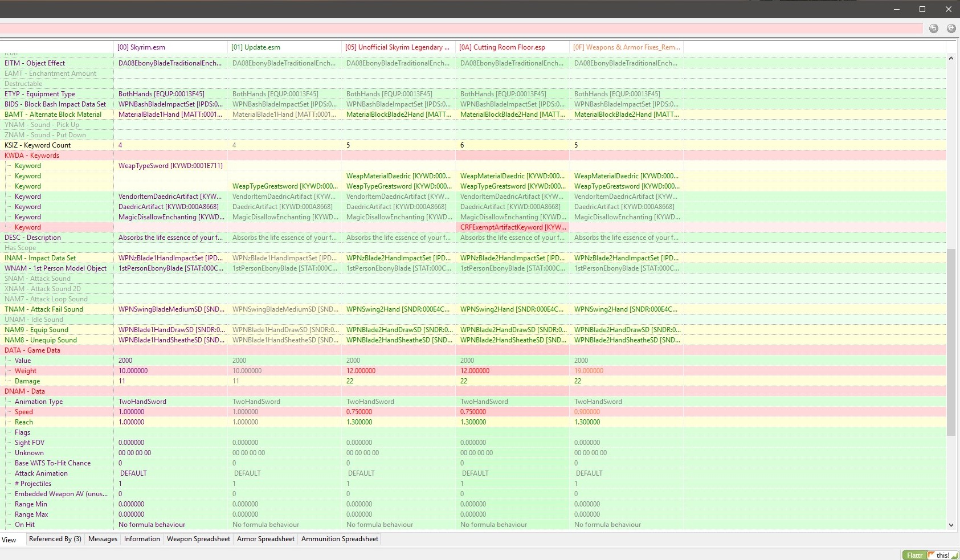Click the scrollbar up arrow
This screenshot has height=560, width=960.
tap(951, 58)
